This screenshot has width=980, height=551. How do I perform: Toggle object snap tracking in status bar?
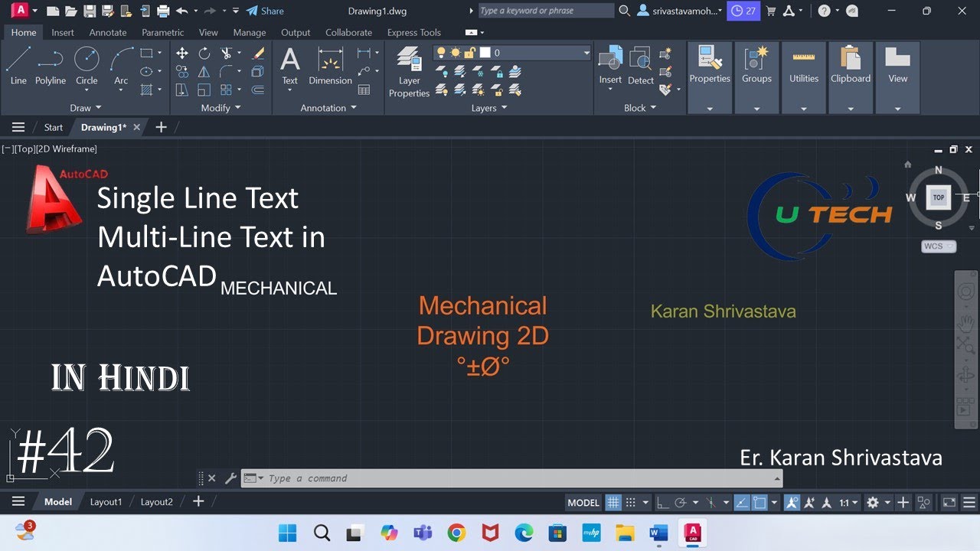[x=742, y=503]
